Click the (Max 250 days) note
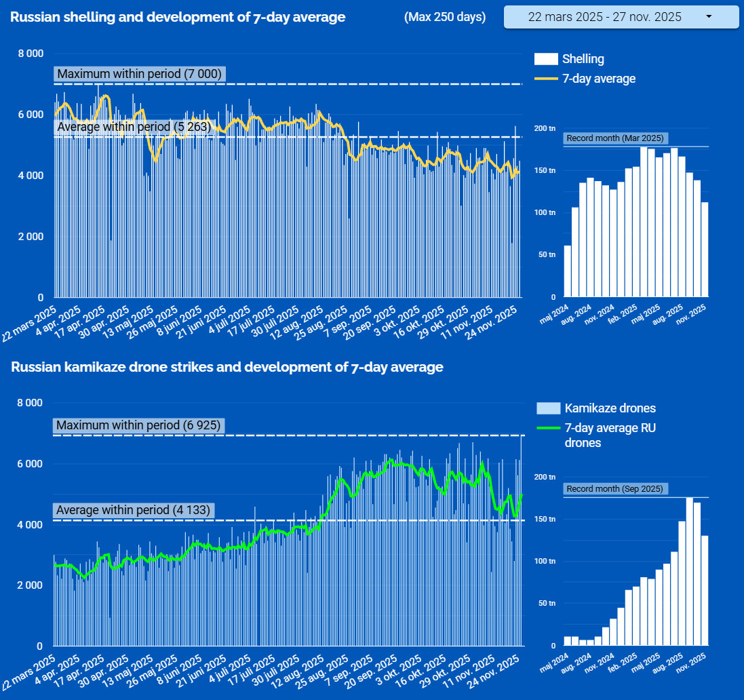 pyautogui.click(x=445, y=17)
